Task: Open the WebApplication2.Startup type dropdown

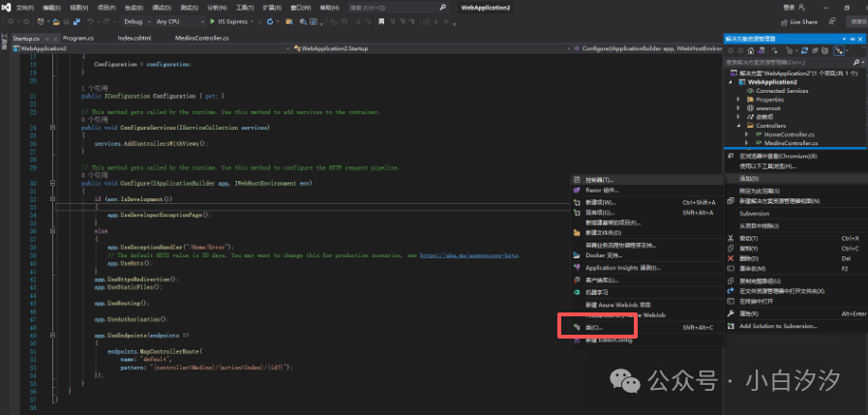Action: point(434,48)
